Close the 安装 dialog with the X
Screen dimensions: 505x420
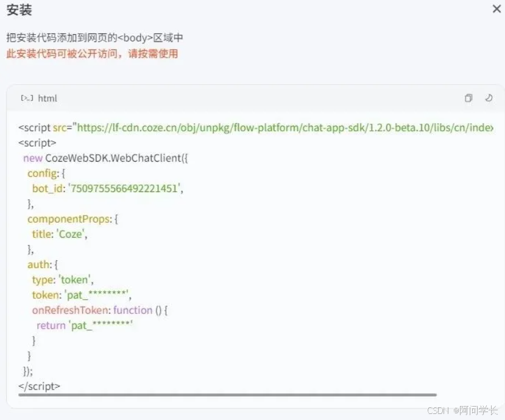point(496,9)
